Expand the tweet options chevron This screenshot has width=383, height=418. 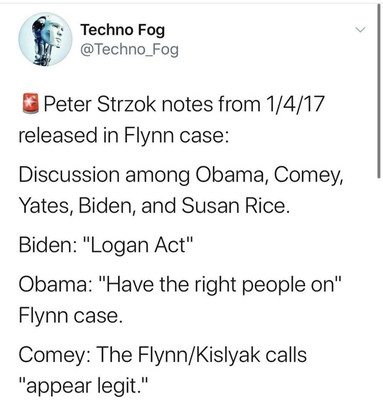(x=360, y=30)
